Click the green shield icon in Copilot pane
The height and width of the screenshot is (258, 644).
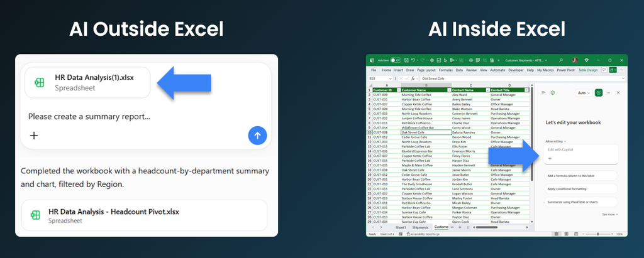pos(553,93)
